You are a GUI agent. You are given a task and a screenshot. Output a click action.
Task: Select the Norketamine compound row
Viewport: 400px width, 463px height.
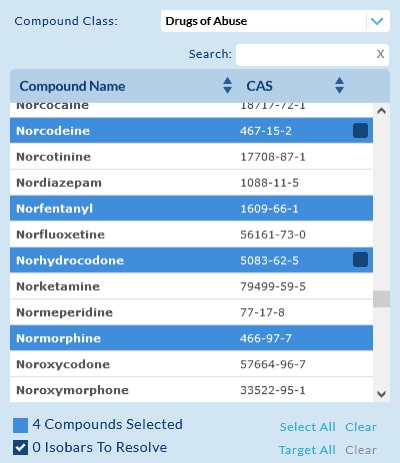[191, 286]
